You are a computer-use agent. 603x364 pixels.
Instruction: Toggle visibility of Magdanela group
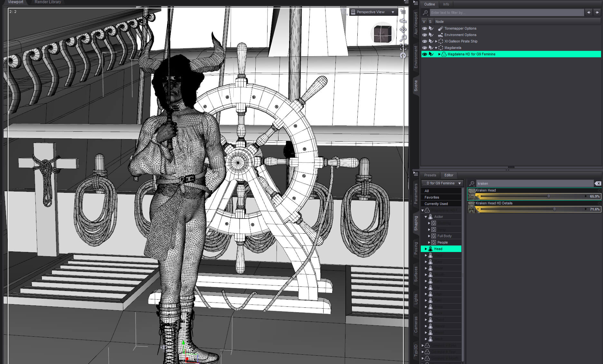425,48
